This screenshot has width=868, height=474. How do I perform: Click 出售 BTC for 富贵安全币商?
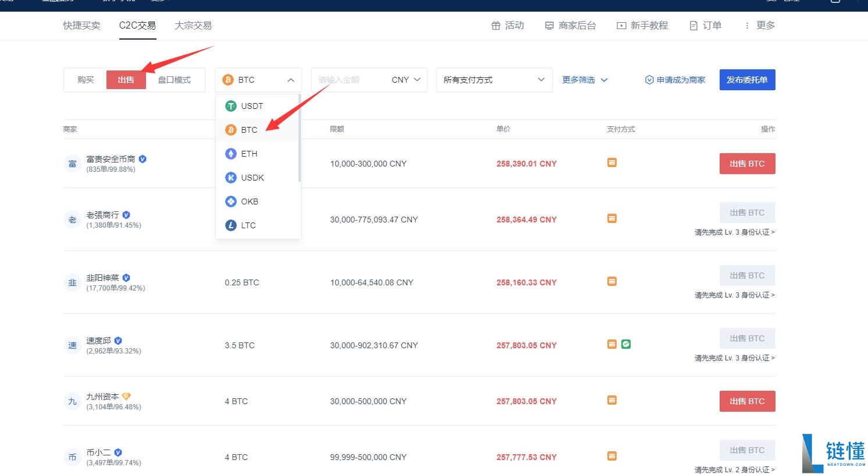[747, 164]
